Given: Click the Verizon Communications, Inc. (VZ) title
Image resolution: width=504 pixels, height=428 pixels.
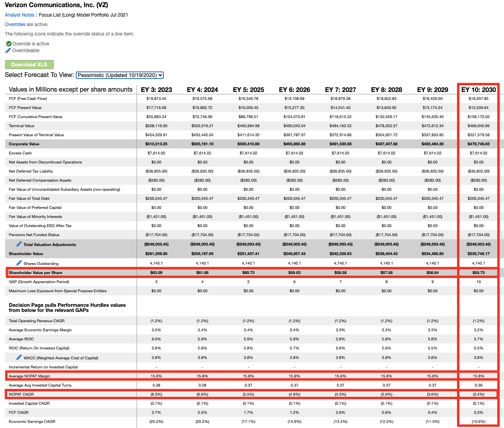Looking at the screenshot, I should pos(56,5).
